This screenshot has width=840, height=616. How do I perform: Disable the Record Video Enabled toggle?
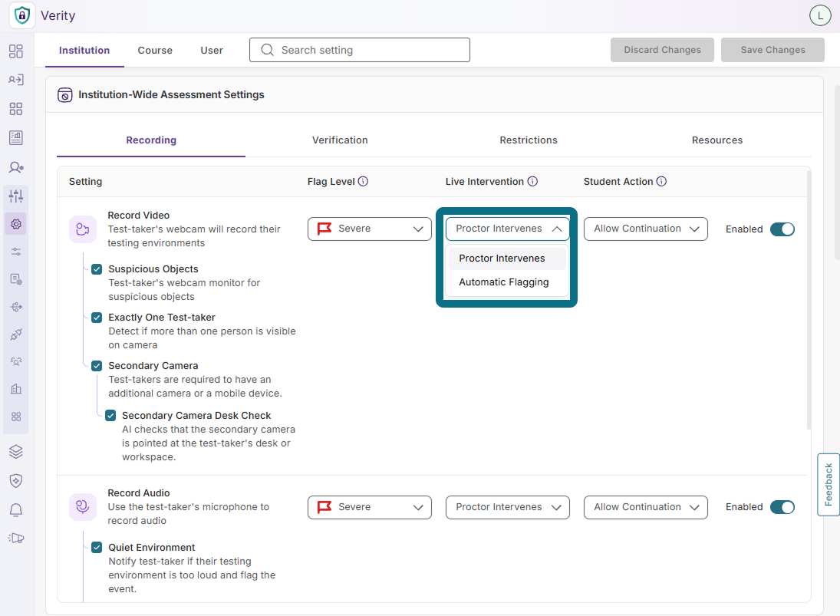pyautogui.click(x=782, y=229)
